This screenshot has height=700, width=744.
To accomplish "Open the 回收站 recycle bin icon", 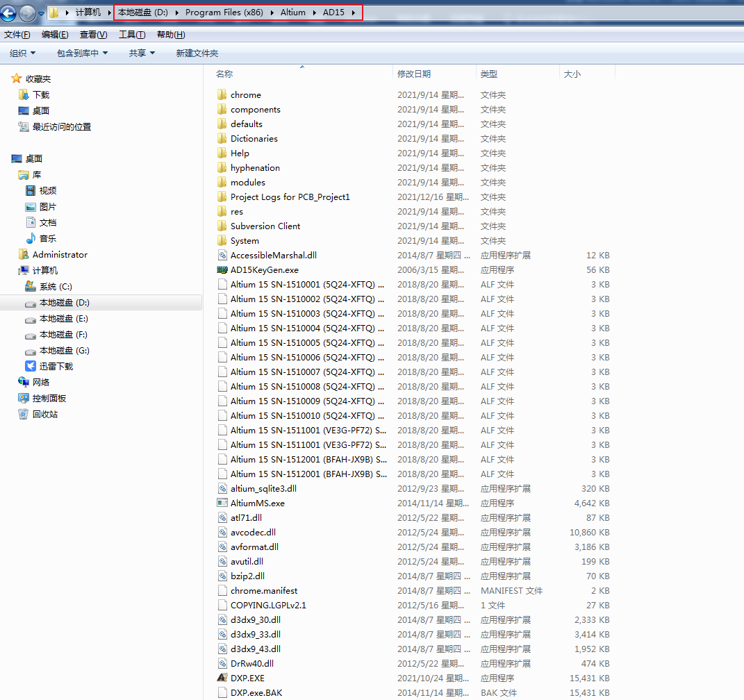I will tap(23, 414).
